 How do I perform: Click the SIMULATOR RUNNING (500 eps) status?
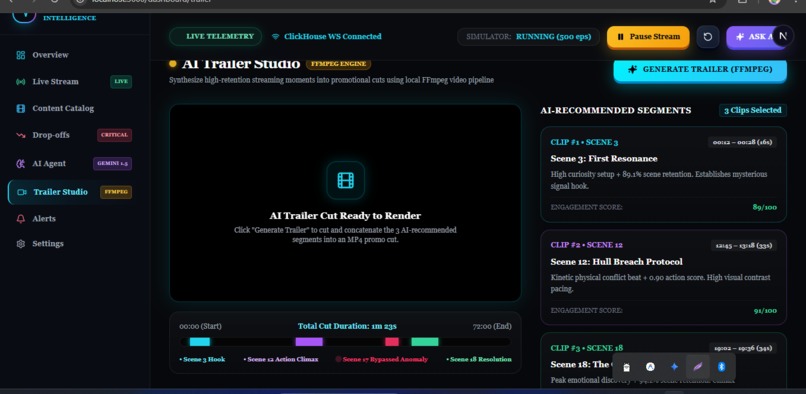pyautogui.click(x=528, y=37)
